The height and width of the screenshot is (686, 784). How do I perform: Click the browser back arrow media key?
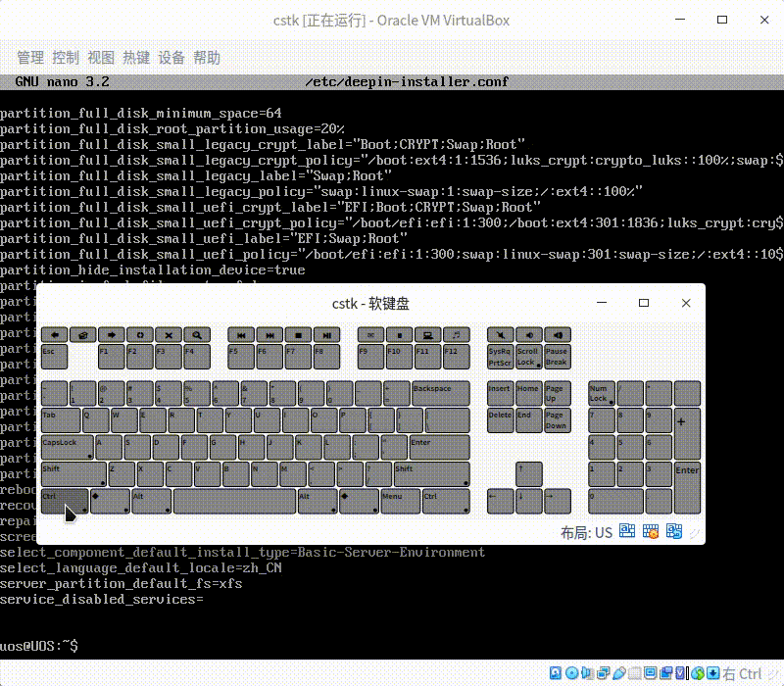(x=54, y=334)
